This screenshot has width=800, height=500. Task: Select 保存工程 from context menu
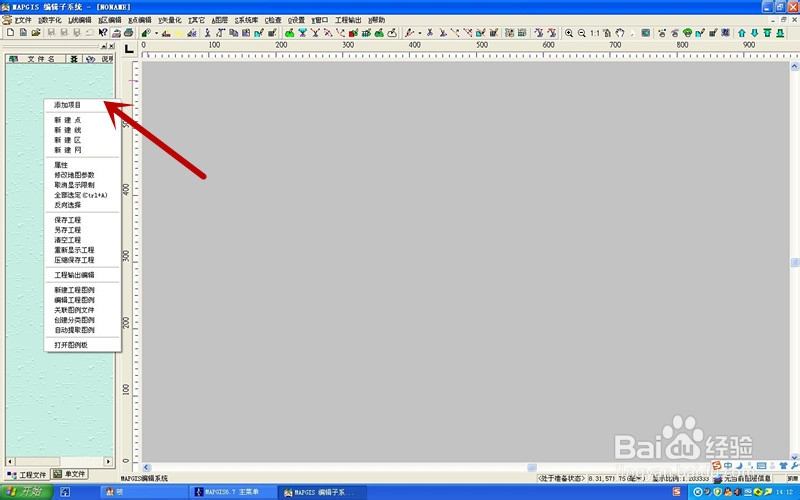(x=83, y=220)
